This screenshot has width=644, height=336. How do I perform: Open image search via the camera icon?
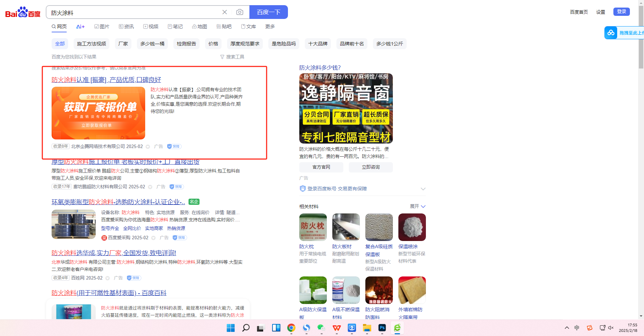click(240, 12)
